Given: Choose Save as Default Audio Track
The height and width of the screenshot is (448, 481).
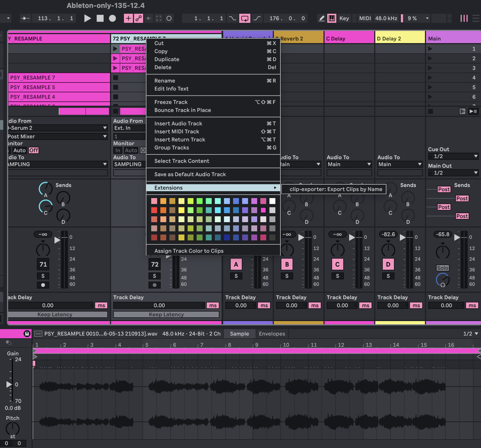Looking at the screenshot, I should click(x=213, y=174).
